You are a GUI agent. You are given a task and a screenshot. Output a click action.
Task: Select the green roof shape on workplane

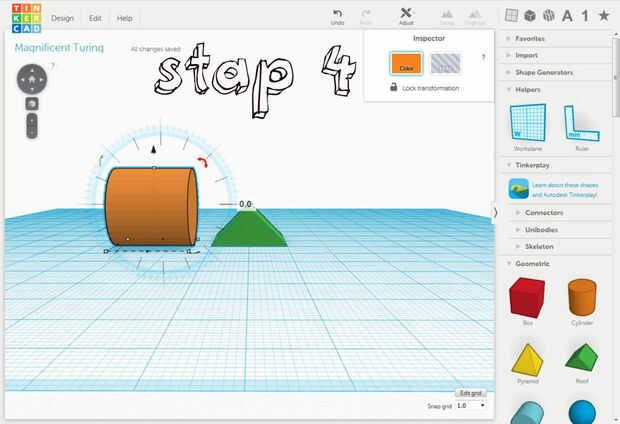(x=250, y=228)
